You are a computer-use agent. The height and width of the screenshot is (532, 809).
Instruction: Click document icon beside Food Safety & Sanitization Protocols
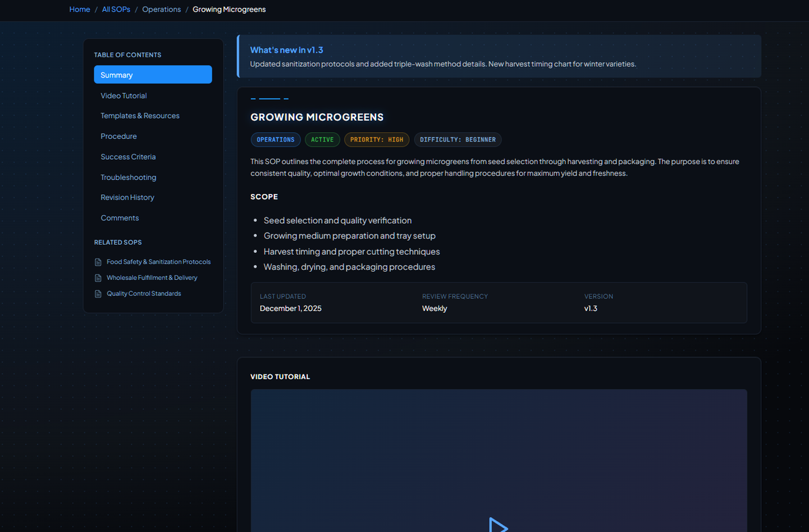point(98,262)
